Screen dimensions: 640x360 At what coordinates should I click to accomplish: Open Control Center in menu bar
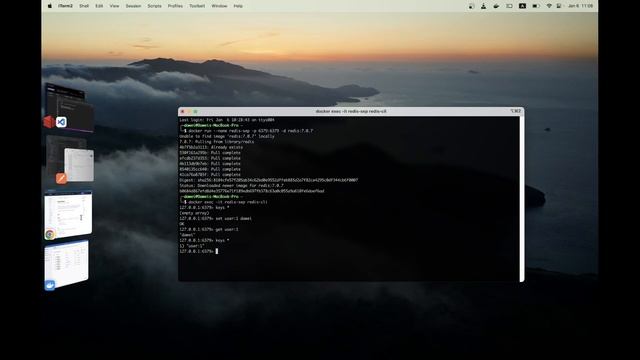[559, 6]
